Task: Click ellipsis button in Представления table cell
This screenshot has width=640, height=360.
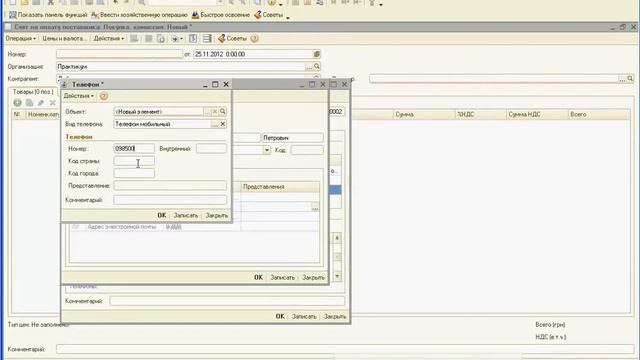Action: [315, 208]
